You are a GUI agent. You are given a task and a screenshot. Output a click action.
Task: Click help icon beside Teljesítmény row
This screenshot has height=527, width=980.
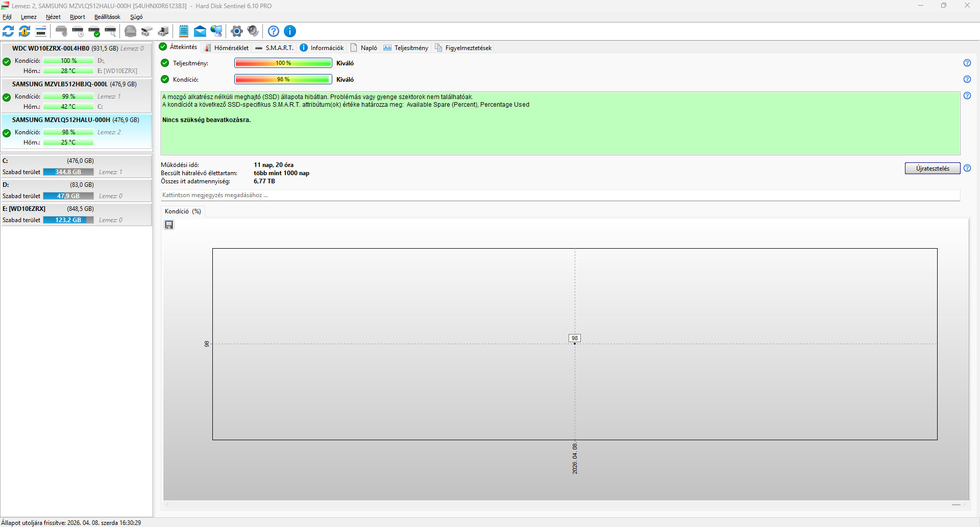(x=967, y=63)
